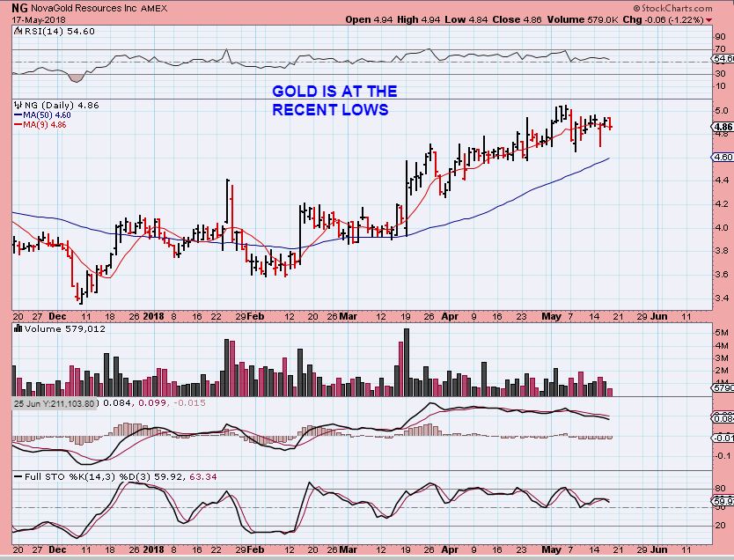Screen dimensions: 734x560
Task: Click the -0.1 MACD axis label
Action: coord(722,455)
